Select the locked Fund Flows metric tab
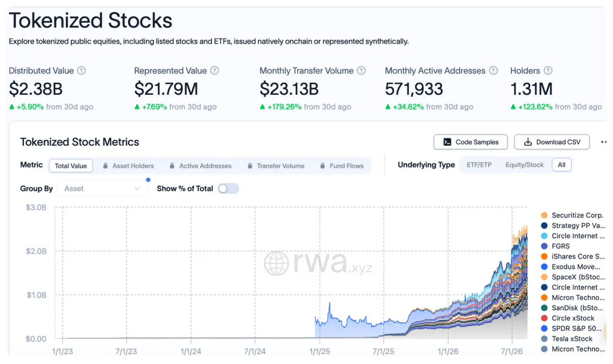 pos(342,165)
